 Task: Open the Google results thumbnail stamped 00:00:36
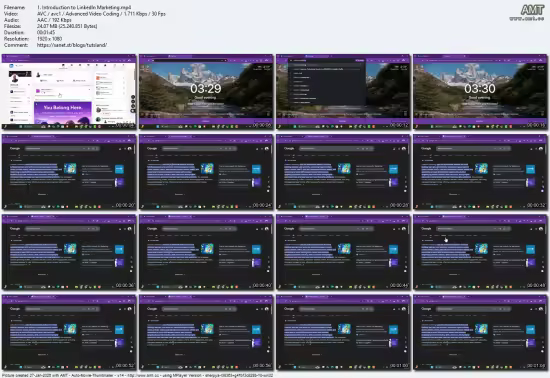pos(69,252)
